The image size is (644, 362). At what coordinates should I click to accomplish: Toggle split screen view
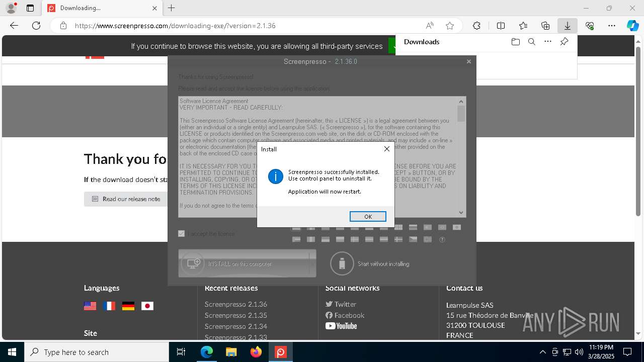[501, 26]
